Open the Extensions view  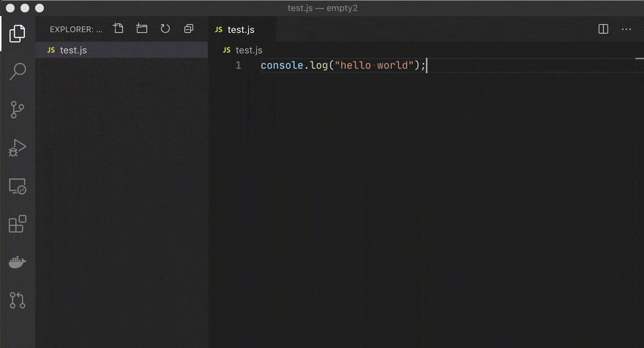[x=18, y=224]
